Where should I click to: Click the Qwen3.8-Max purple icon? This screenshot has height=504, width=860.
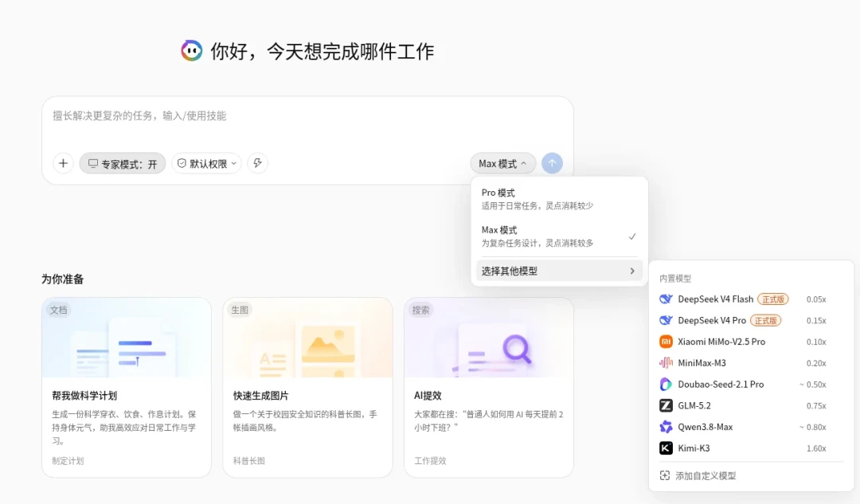[x=666, y=427]
